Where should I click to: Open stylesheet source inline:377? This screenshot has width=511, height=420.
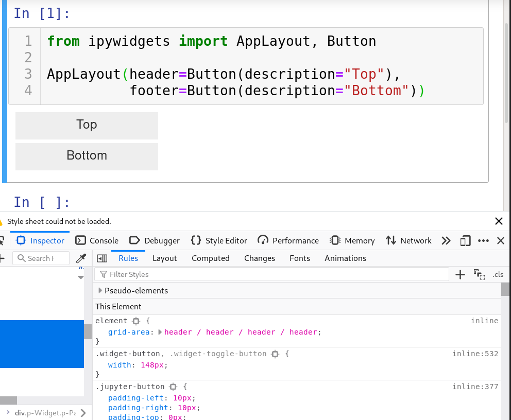[475, 387]
